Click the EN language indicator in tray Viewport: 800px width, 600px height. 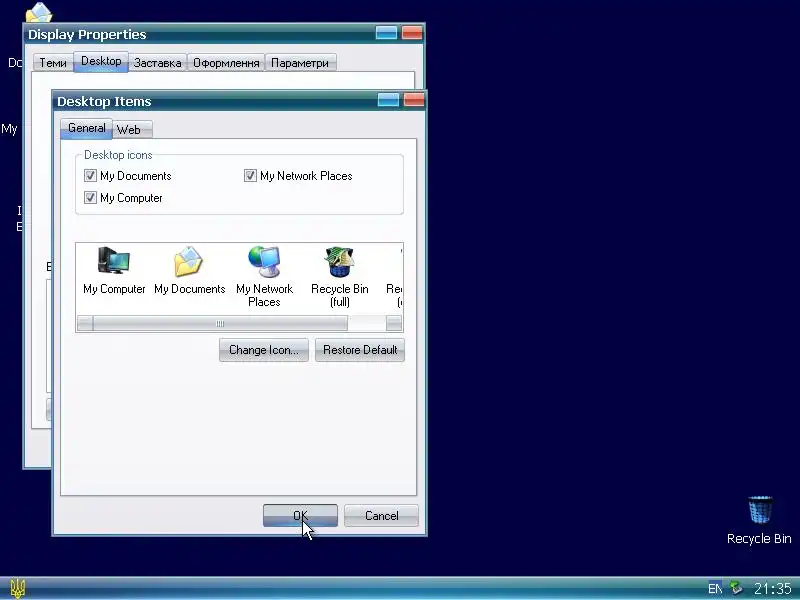point(715,589)
